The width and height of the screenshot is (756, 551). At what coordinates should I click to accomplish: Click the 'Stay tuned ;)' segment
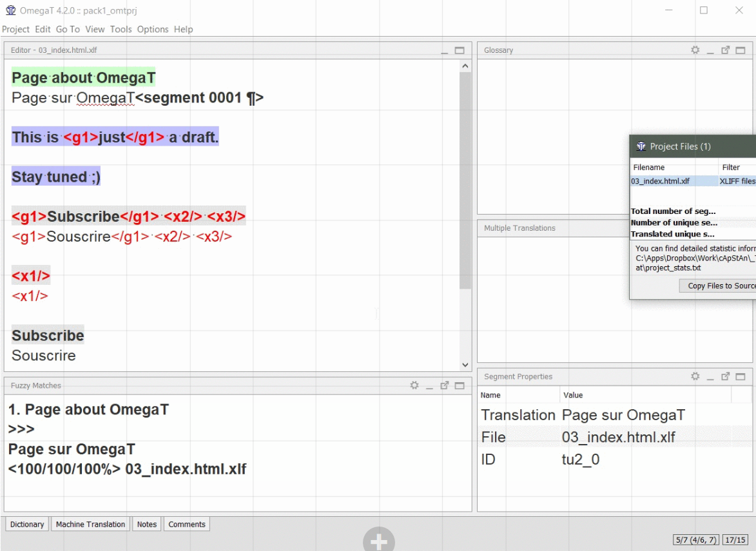pos(56,177)
